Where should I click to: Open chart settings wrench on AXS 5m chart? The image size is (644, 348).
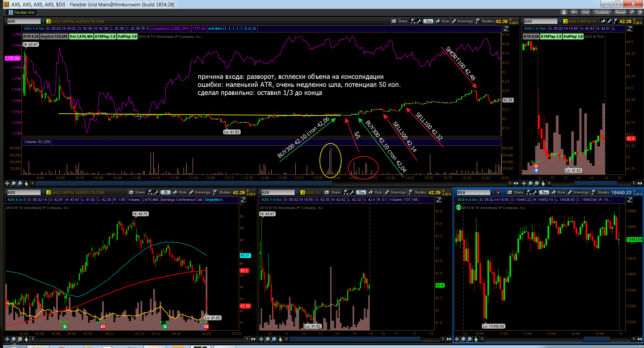pyautogui.click(x=352, y=192)
